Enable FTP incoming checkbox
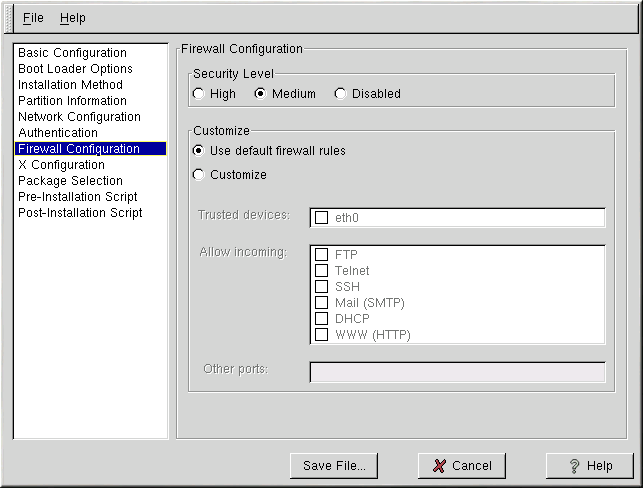 (322, 255)
